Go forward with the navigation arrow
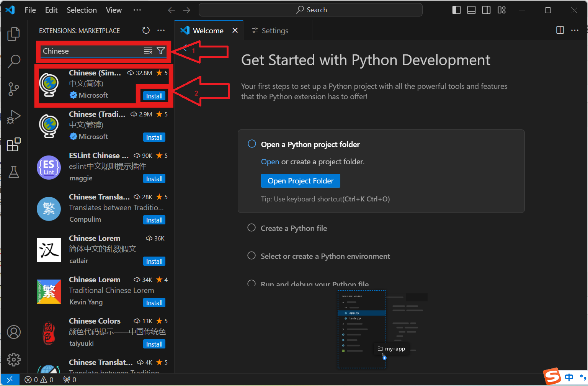 [x=186, y=10]
